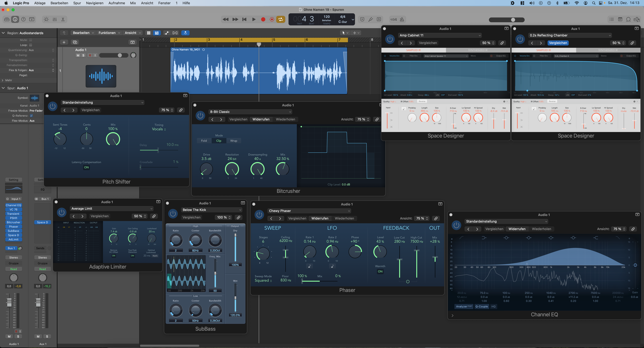Open the Below The Kick preset dropdown
This screenshot has height=348, width=644.
pyautogui.click(x=211, y=210)
